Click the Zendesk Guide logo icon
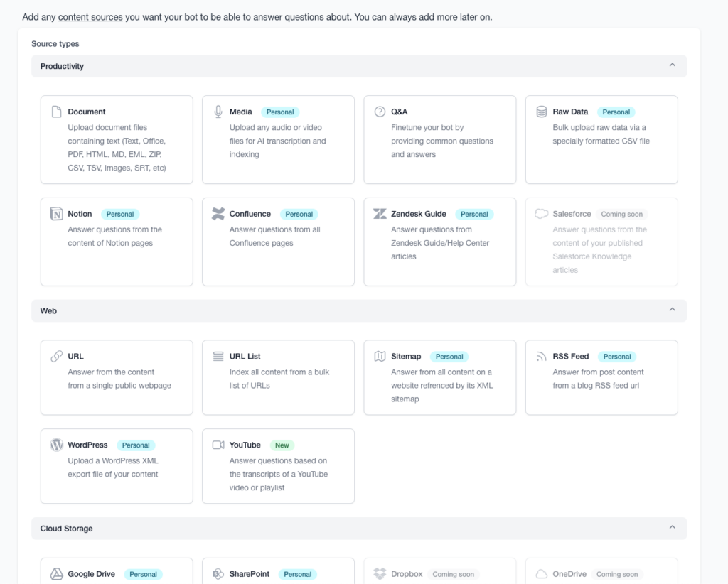The height and width of the screenshot is (584, 728). coord(380,214)
